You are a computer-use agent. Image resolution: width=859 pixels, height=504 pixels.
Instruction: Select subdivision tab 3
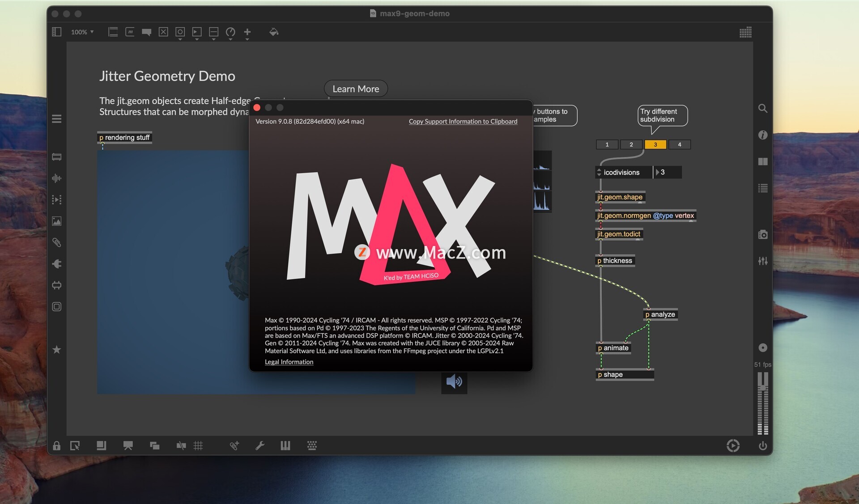pyautogui.click(x=655, y=144)
